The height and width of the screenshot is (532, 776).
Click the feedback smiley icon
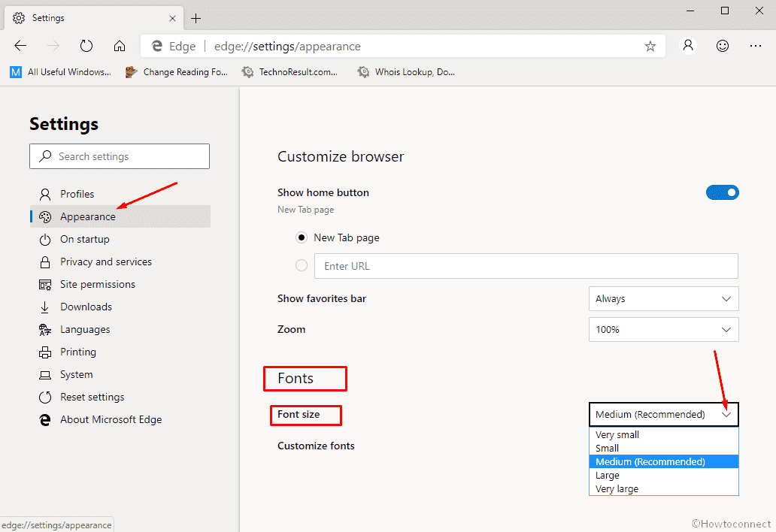pos(722,46)
